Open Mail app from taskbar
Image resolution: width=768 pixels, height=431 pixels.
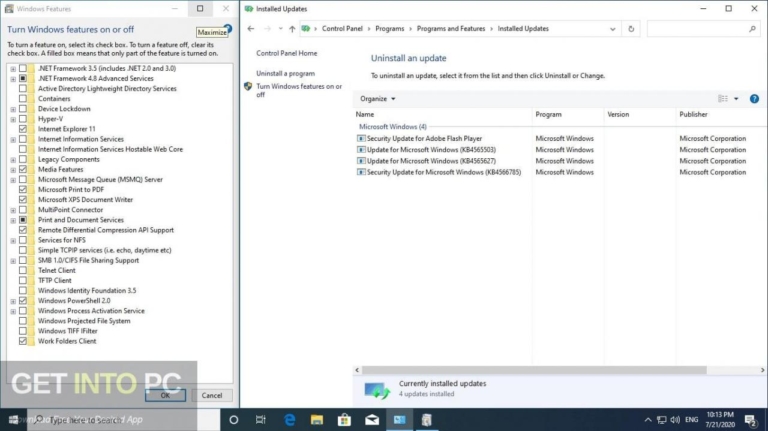coord(372,420)
